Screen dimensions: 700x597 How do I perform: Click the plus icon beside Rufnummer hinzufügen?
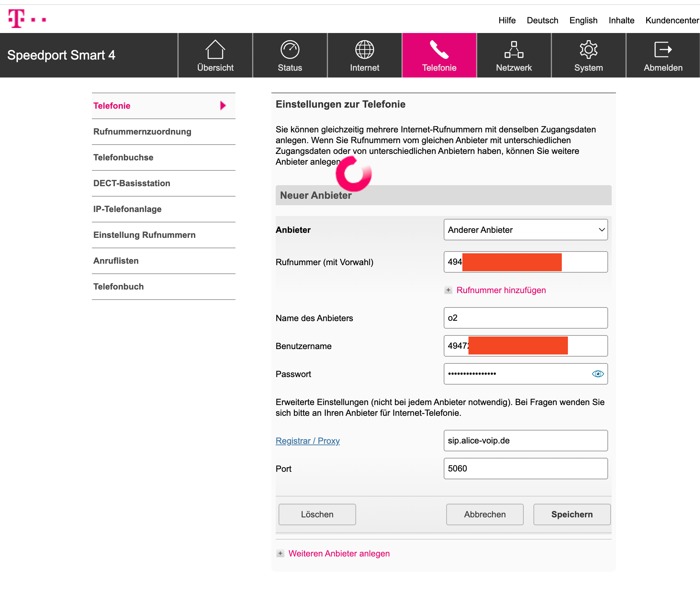point(448,290)
